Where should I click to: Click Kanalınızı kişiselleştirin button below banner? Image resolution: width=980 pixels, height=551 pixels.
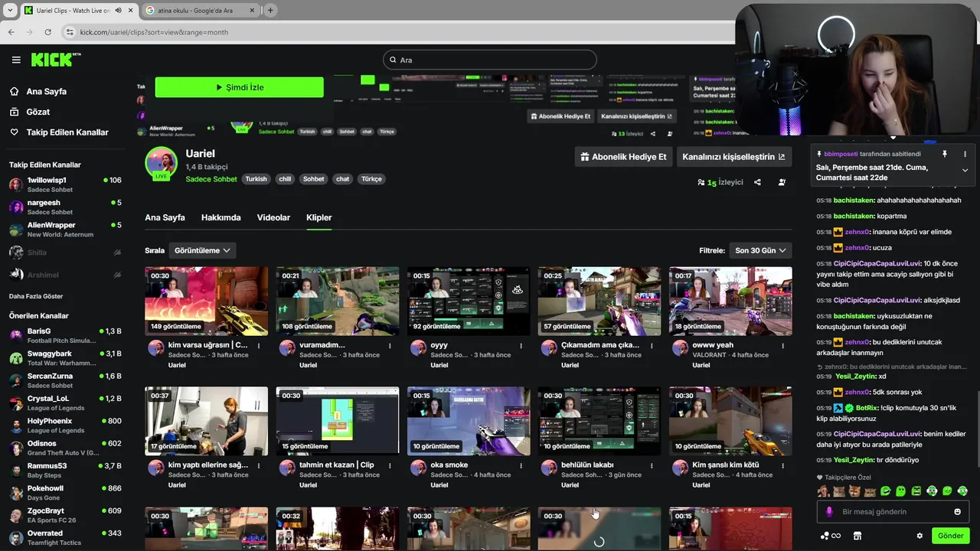coord(733,157)
